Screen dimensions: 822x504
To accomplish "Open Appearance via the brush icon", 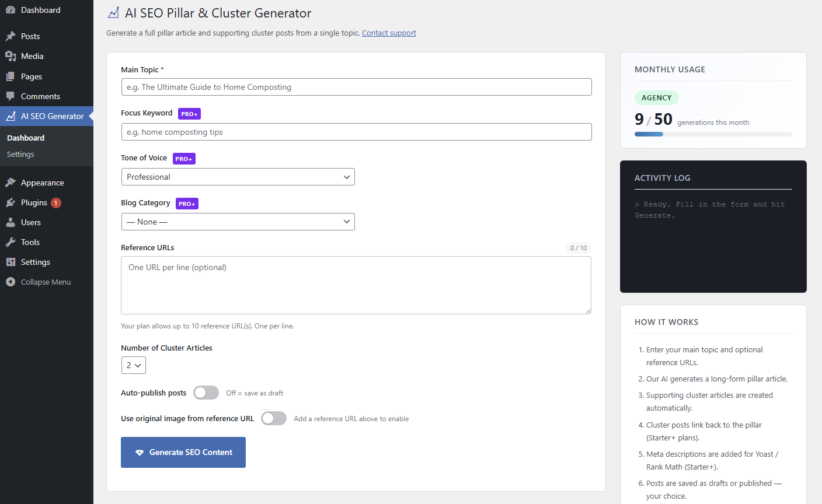I will click(12, 182).
